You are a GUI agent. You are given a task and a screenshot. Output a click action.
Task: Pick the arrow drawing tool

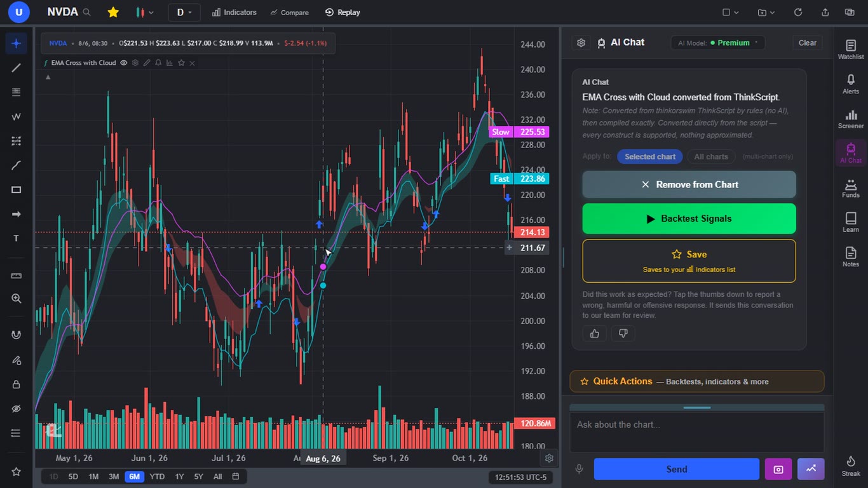click(x=17, y=215)
